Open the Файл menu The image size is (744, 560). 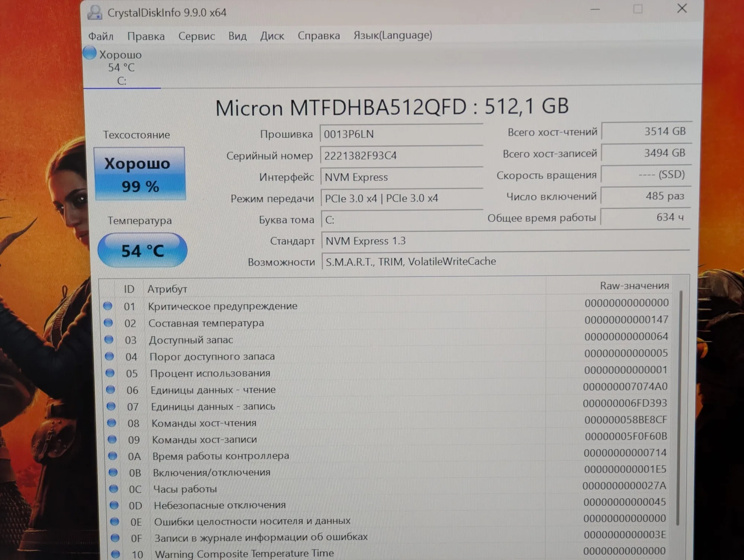(101, 36)
